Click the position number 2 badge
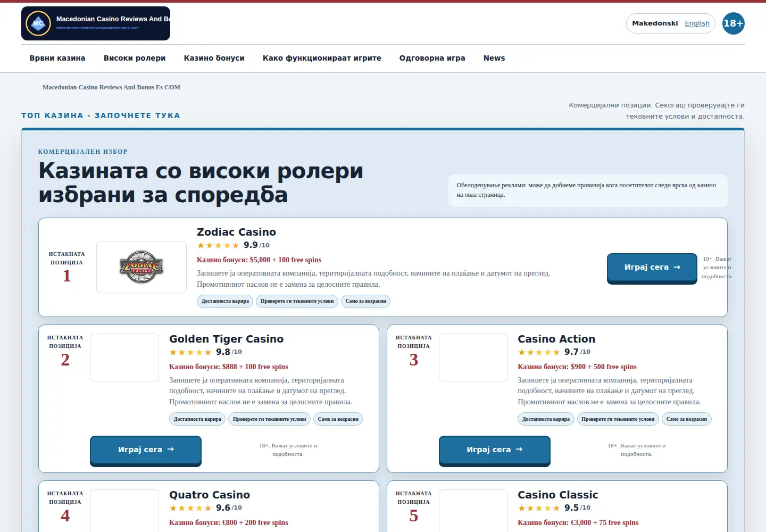766x532 pixels. (65, 360)
